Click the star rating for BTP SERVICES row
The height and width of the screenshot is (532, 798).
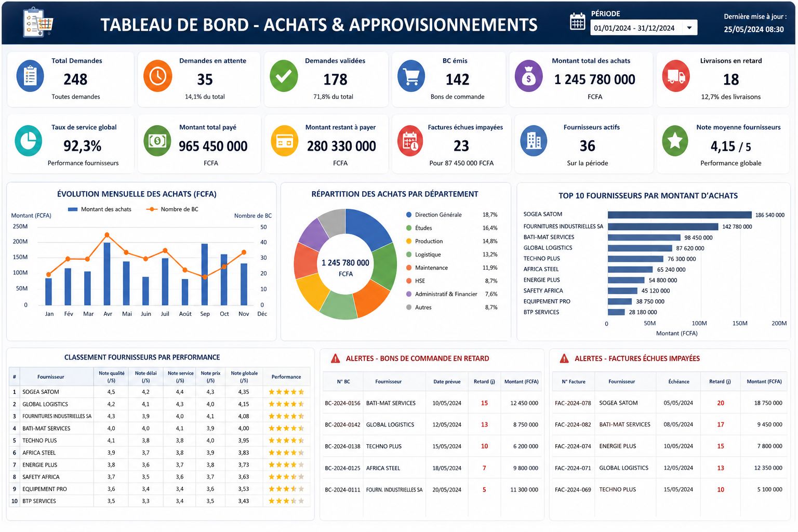point(286,501)
